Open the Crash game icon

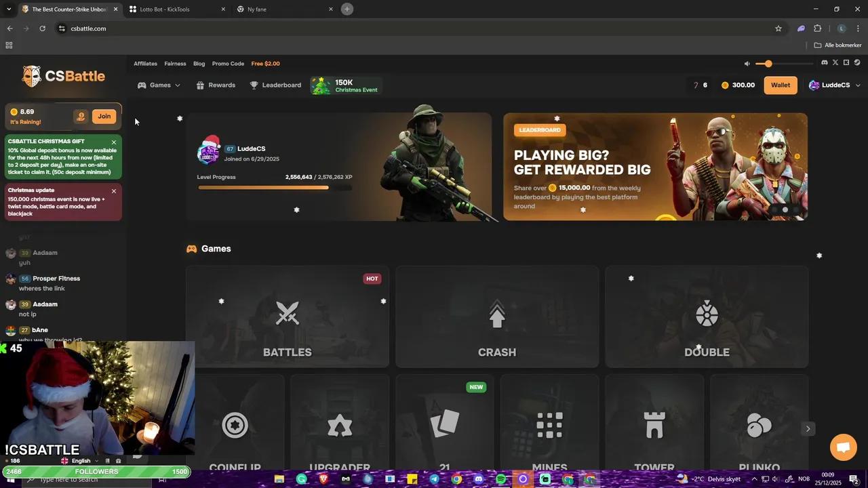(x=497, y=313)
